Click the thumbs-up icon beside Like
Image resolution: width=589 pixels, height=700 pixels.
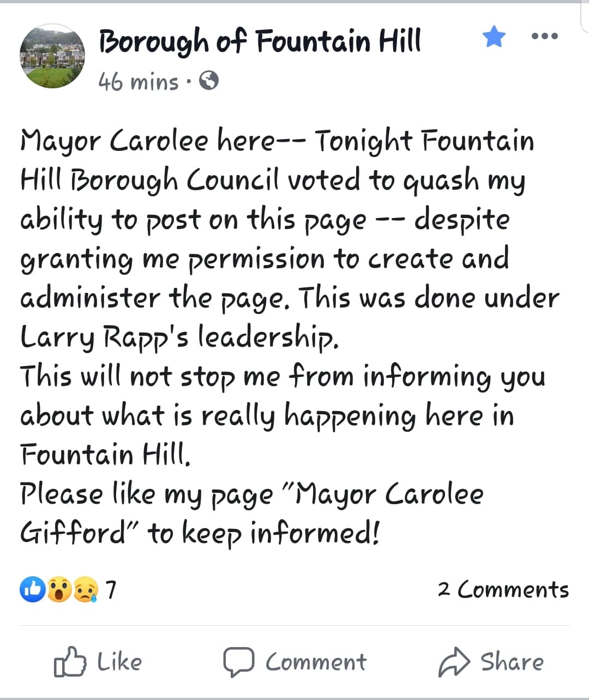pos(70,661)
